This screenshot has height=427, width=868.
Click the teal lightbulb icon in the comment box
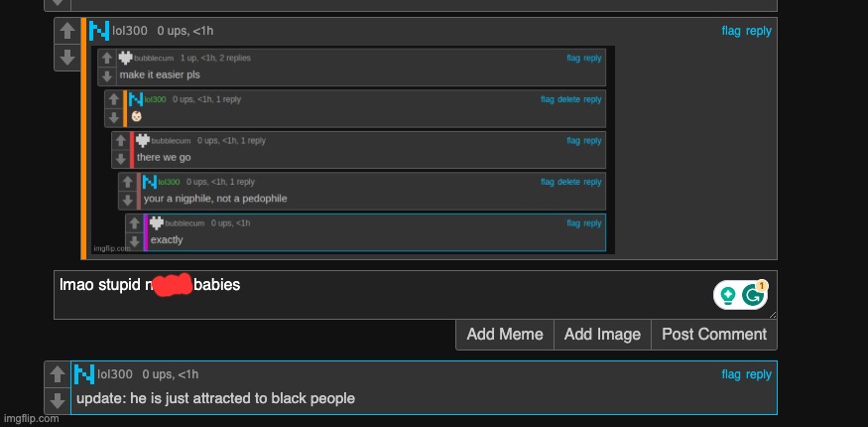pyautogui.click(x=728, y=295)
